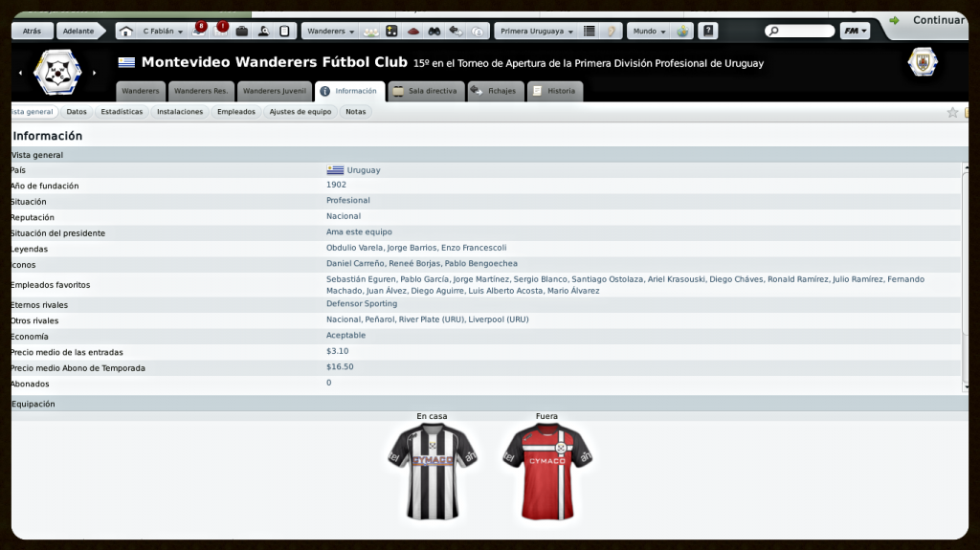Viewport: 980px width, 550px height.
Task: Select the Instalaciones sub-tab
Action: 180,112
